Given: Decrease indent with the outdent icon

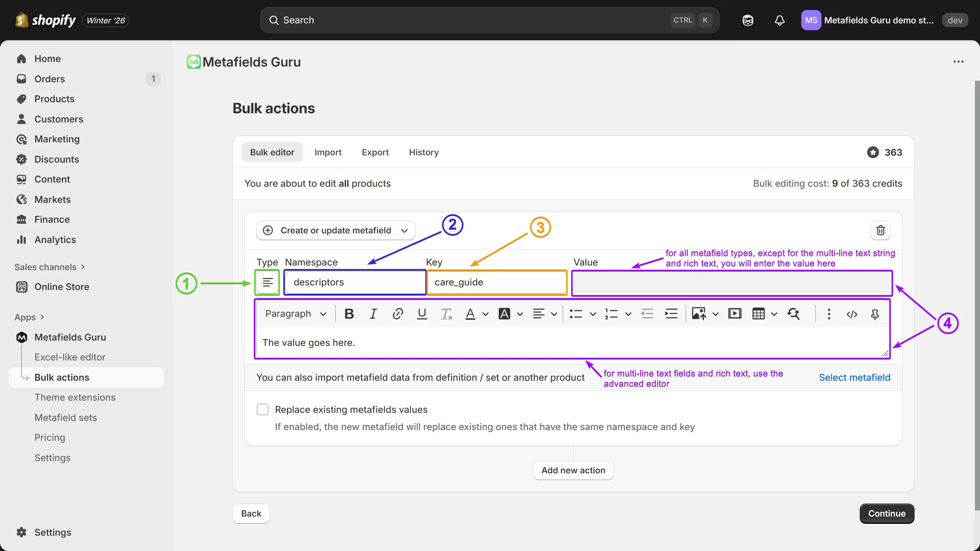Looking at the screenshot, I should point(647,314).
